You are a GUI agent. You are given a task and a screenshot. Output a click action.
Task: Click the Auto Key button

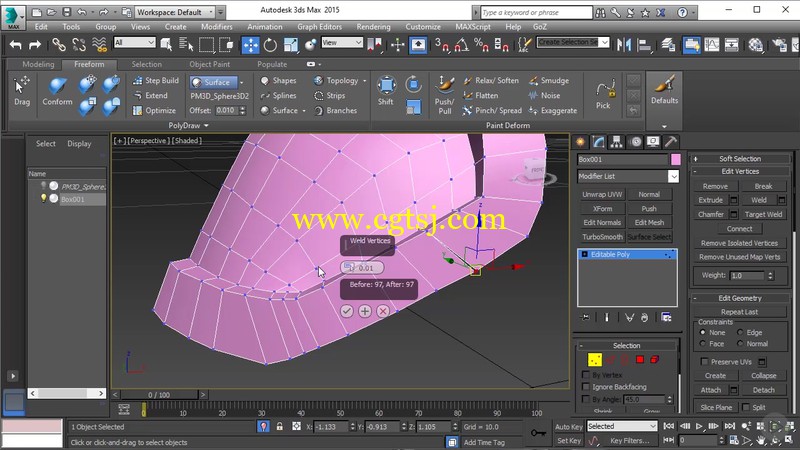(x=569, y=427)
